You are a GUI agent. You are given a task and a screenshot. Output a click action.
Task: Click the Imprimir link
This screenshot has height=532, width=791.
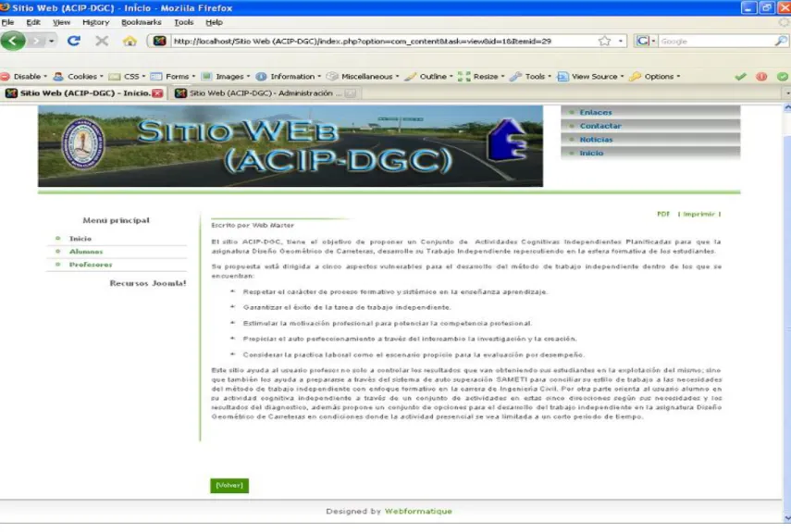[699, 215]
